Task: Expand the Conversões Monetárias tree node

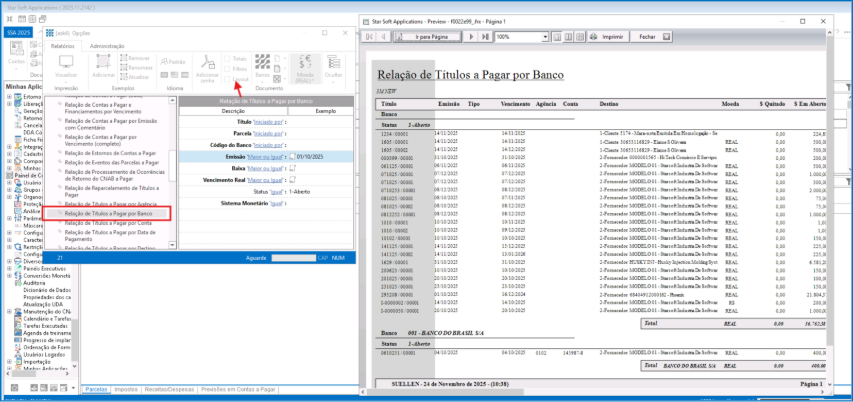Action: (x=9, y=276)
